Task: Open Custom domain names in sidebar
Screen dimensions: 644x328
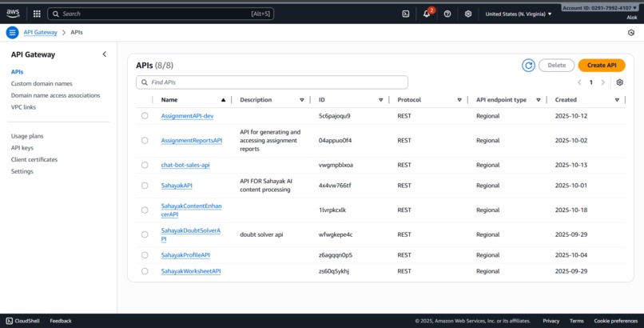Action: tap(42, 83)
